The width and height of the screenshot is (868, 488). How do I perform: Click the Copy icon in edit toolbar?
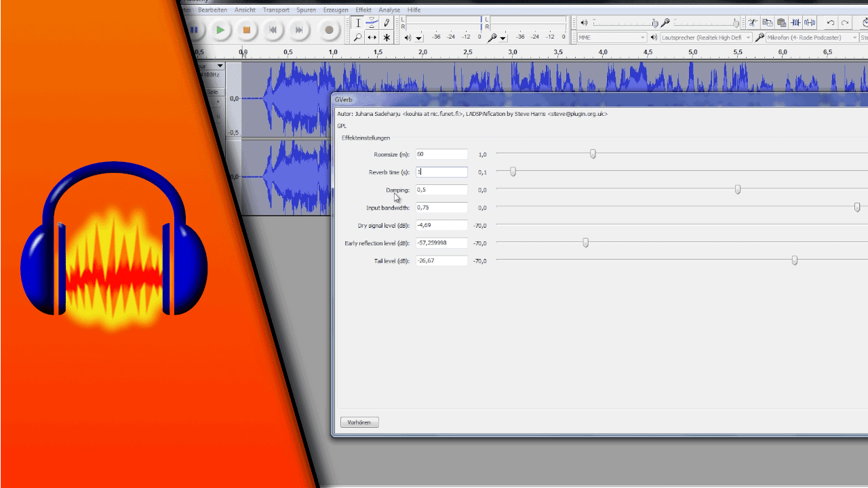(767, 22)
